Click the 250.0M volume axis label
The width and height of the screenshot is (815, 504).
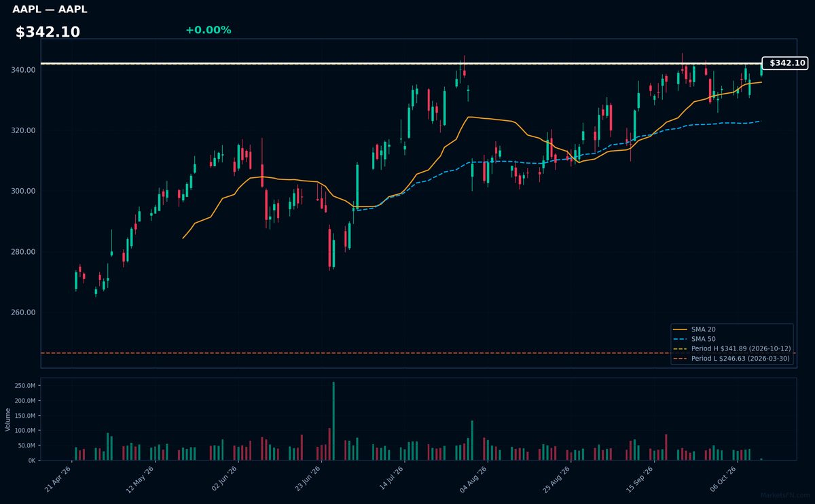tap(25, 386)
